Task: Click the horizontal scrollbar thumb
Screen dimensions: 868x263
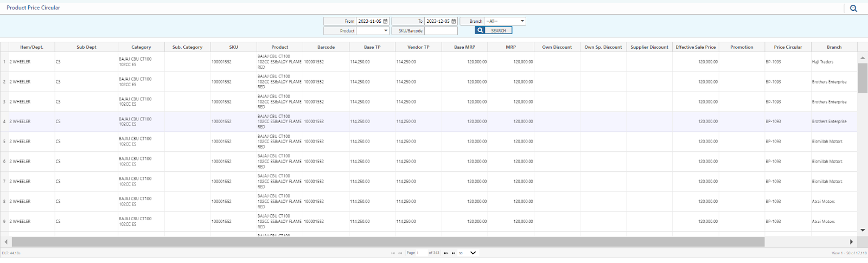Action: point(388,242)
